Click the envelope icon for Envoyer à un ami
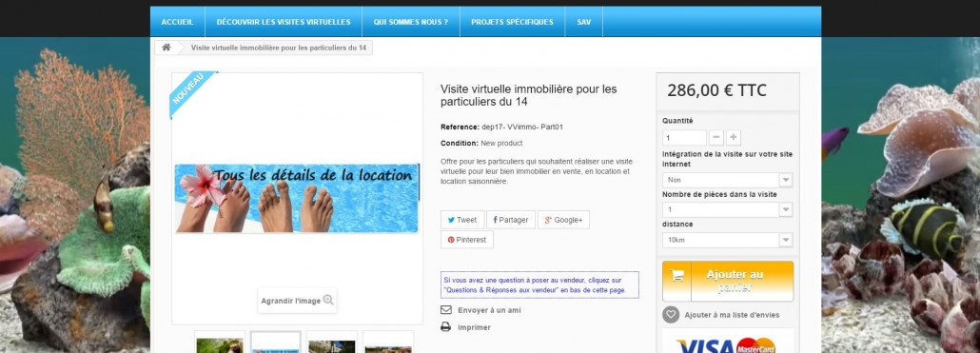The width and height of the screenshot is (980, 353). coord(445,310)
